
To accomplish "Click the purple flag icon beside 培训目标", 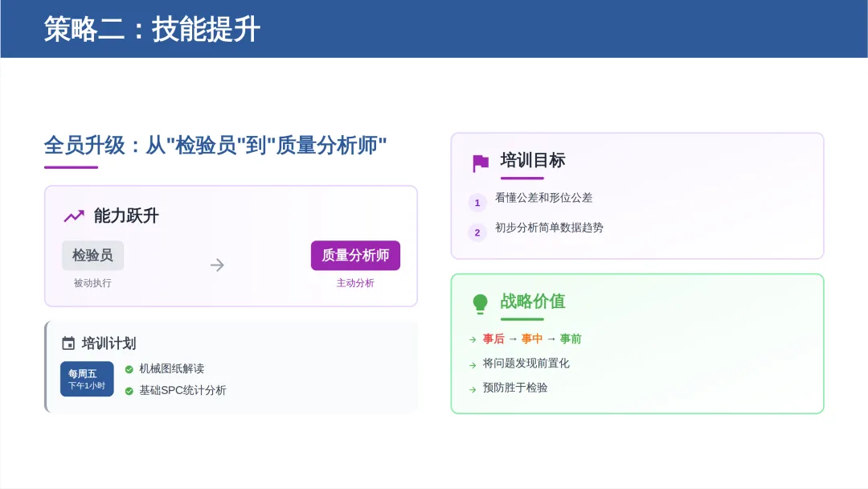I will [480, 163].
